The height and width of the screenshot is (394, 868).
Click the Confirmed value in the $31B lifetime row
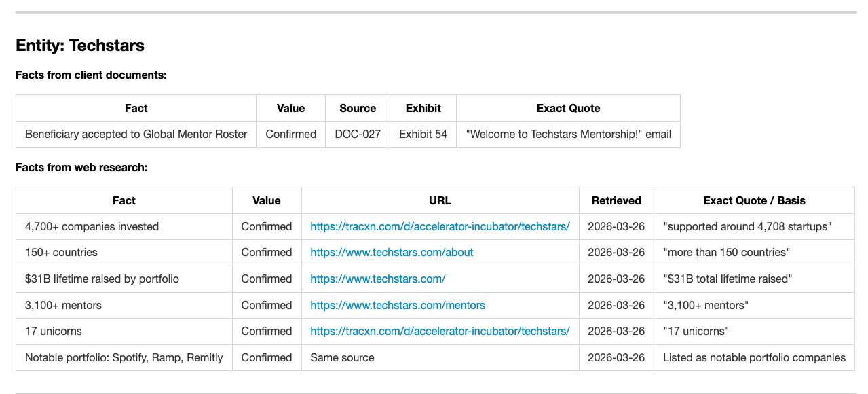[x=267, y=279]
